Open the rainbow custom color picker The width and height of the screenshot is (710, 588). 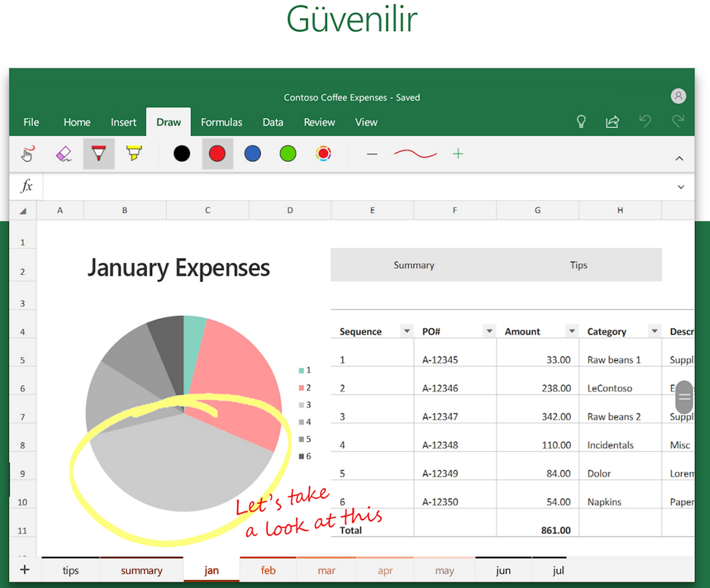pyautogui.click(x=324, y=153)
